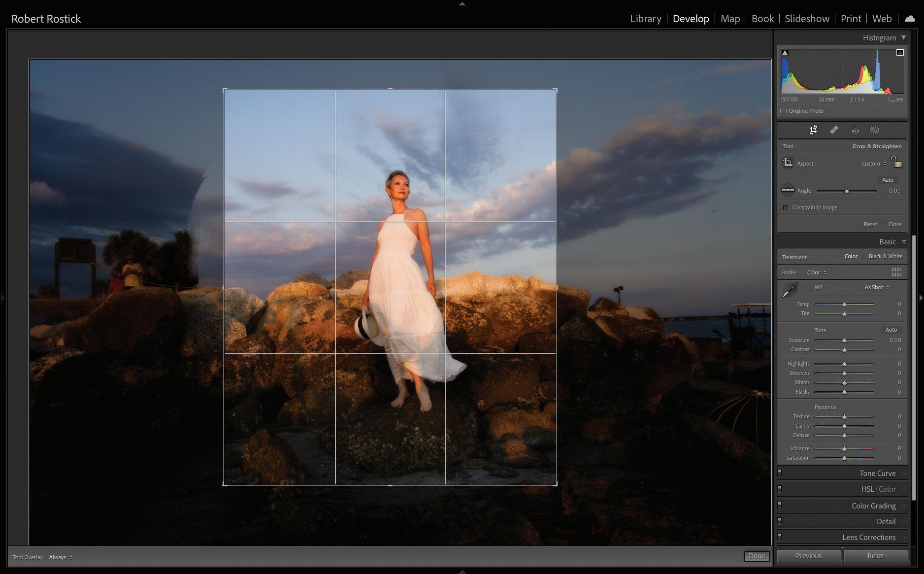Viewport: 924px width, 574px height.
Task: Select the Crop Overlay tool icon
Action: point(813,130)
